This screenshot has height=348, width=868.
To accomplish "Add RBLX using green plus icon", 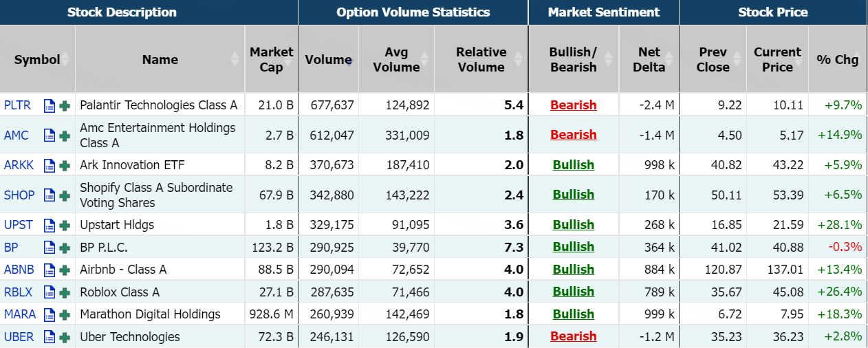I will tap(65, 292).
